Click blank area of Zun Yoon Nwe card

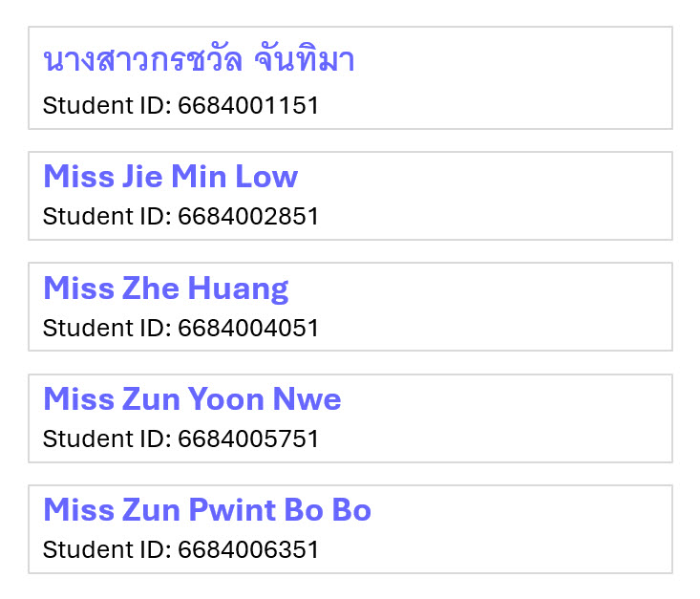pos(525,418)
